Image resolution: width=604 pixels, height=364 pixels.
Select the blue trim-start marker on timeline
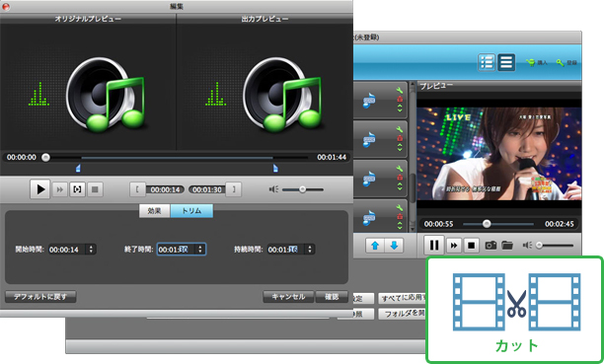pos(78,168)
